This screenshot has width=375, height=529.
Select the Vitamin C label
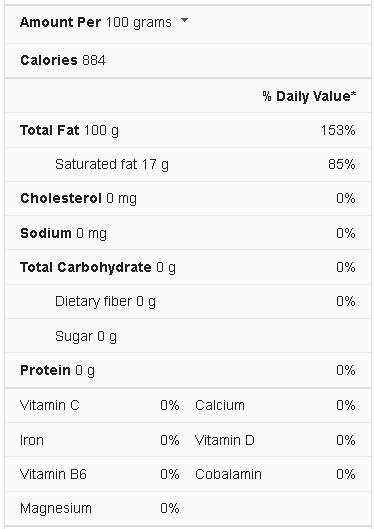click(50, 405)
